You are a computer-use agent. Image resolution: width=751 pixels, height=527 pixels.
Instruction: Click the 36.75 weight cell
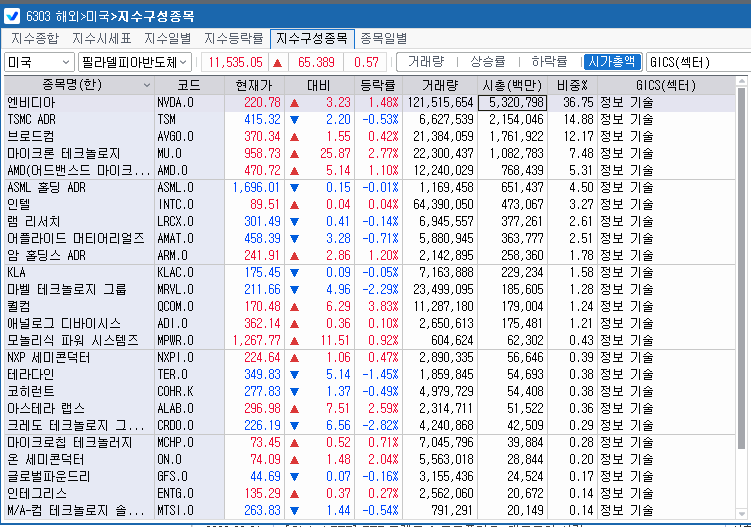pos(572,103)
